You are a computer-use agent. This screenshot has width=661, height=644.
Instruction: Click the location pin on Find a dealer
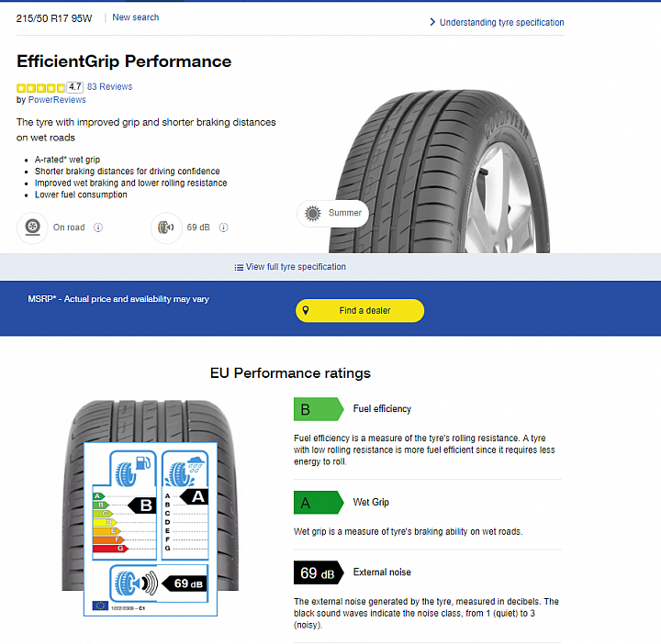point(306,310)
